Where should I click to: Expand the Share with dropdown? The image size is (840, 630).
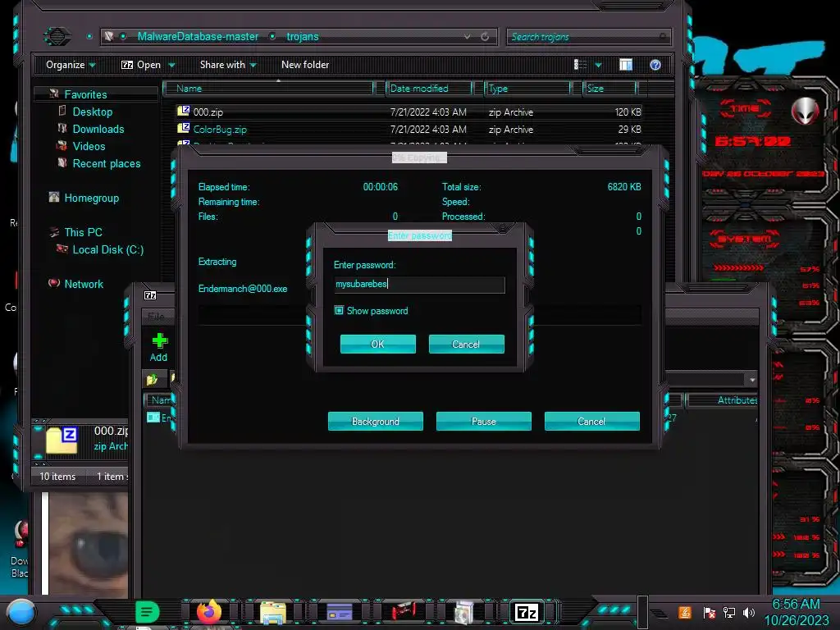coord(253,66)
